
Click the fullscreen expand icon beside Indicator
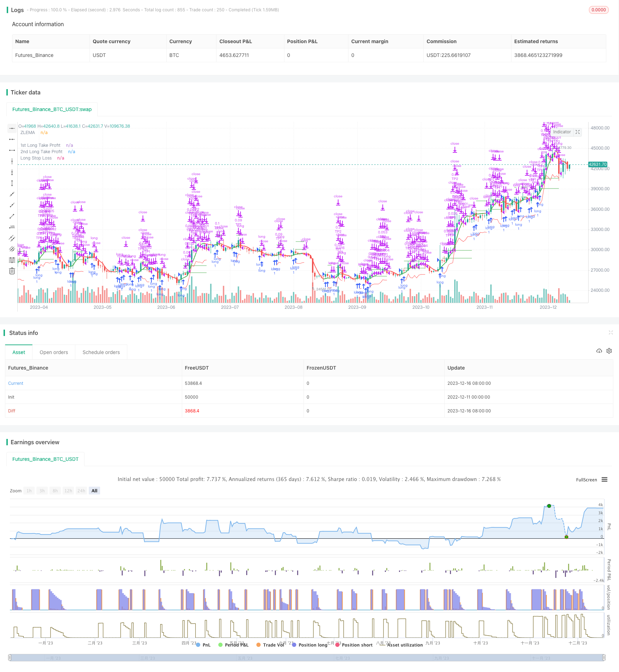578,132
